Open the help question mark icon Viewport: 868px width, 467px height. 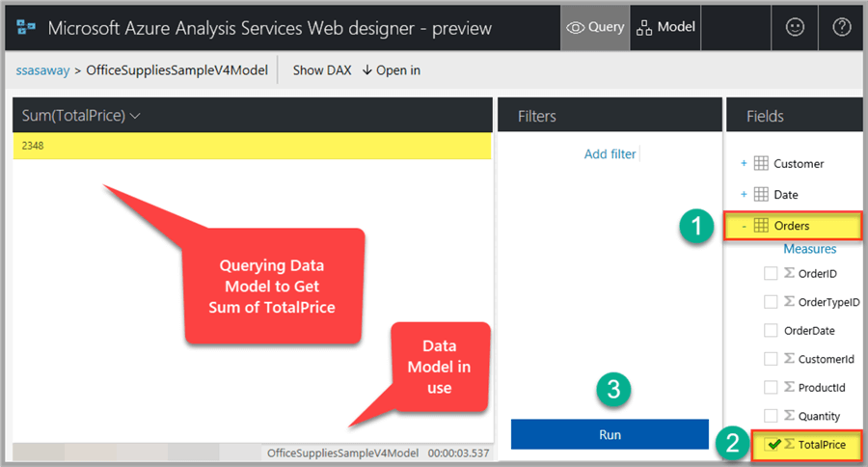tap(841, 27)
